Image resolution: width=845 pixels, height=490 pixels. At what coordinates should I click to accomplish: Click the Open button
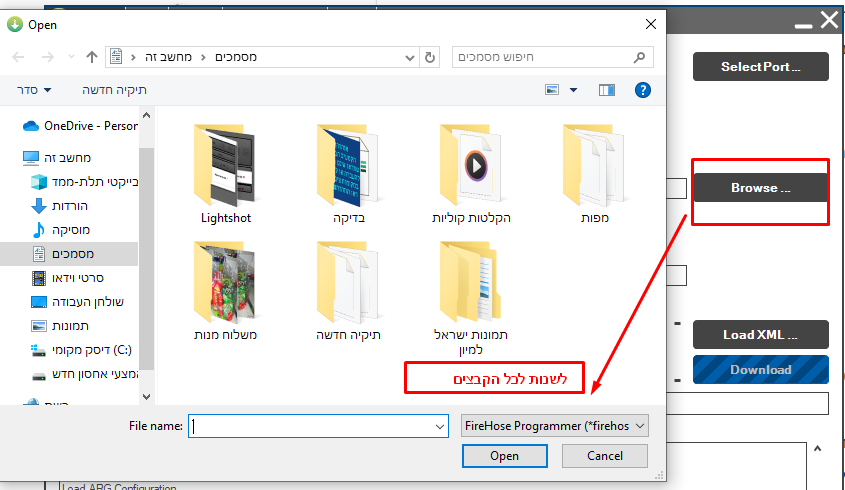point(504,456)
